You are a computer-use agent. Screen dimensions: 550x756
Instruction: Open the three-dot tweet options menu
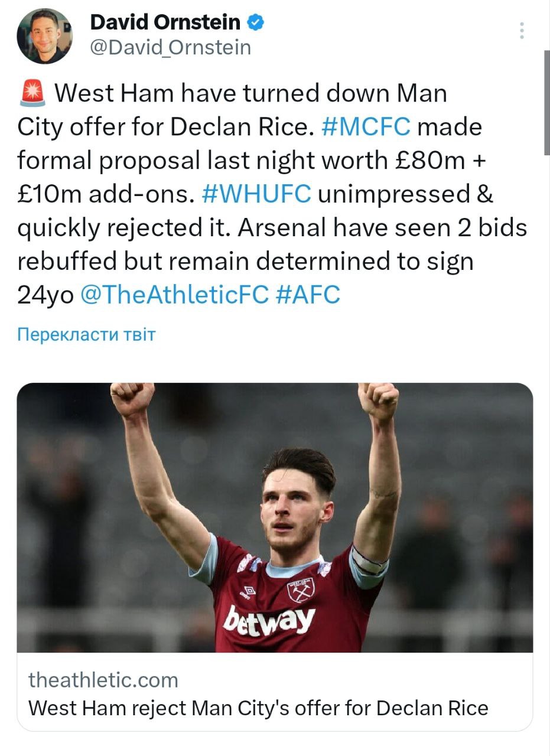[x=522, y=31]
